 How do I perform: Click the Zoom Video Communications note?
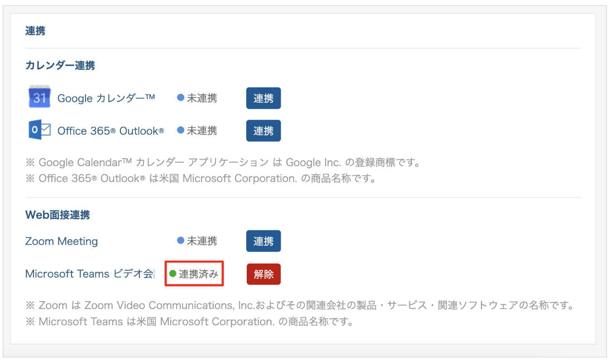(300, 306)
